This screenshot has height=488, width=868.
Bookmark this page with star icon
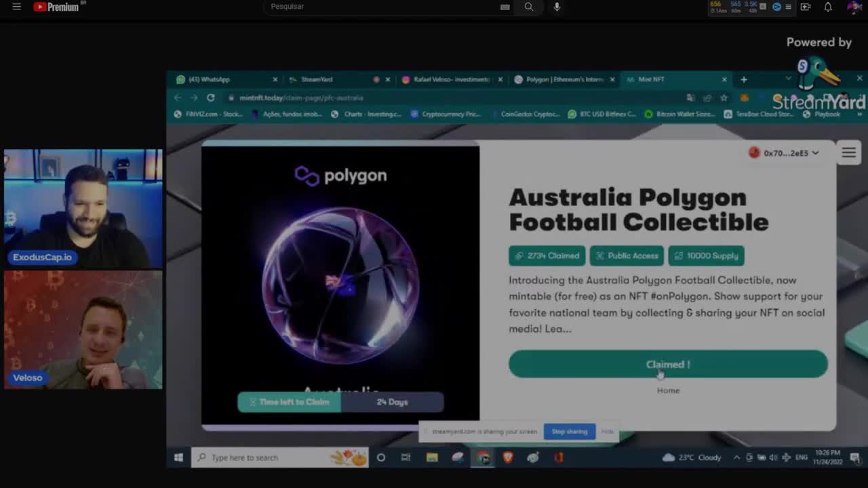pos(724,98)
